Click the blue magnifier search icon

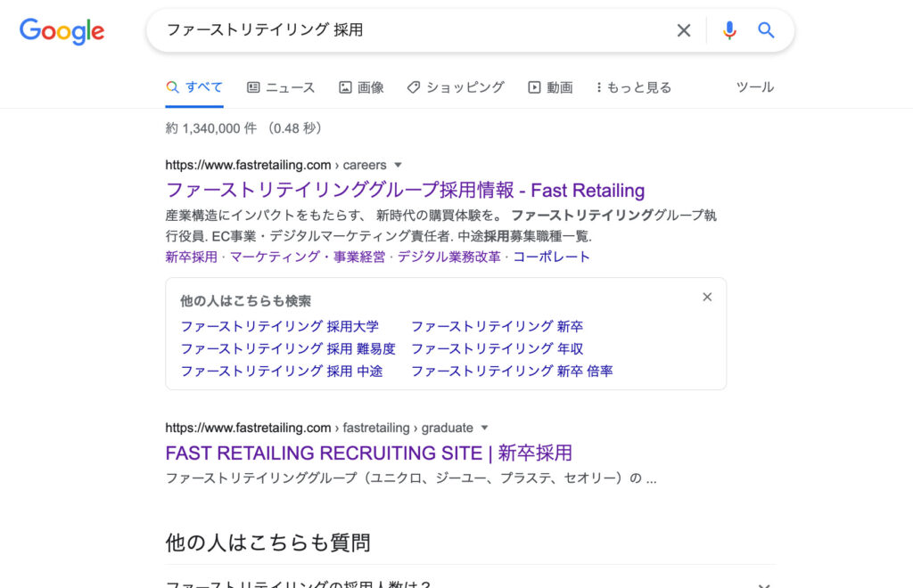pos(766,30)
